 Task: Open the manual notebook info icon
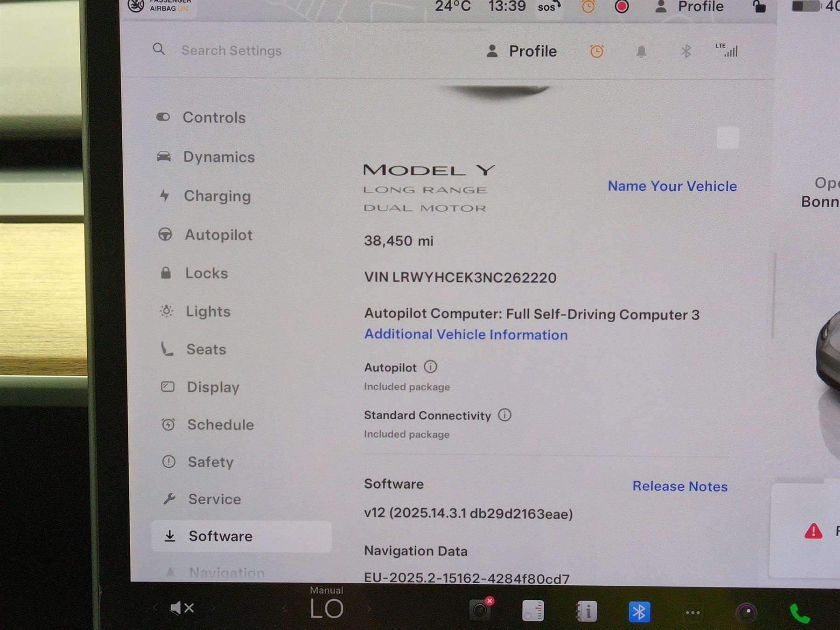click(x=586, y=611)
